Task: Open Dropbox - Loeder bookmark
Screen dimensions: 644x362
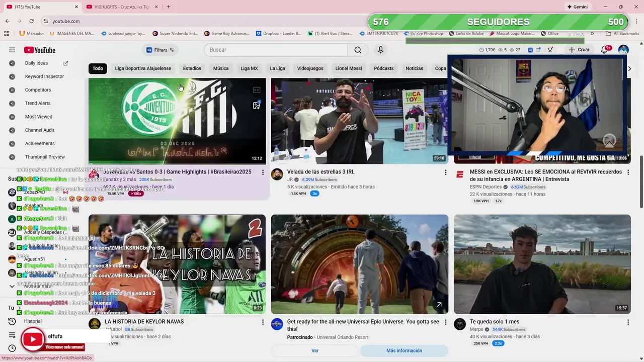Action: 278,34
